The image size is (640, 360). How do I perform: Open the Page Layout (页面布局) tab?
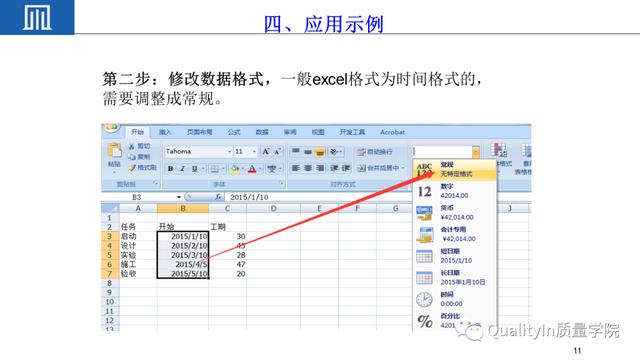pos(200,132)
